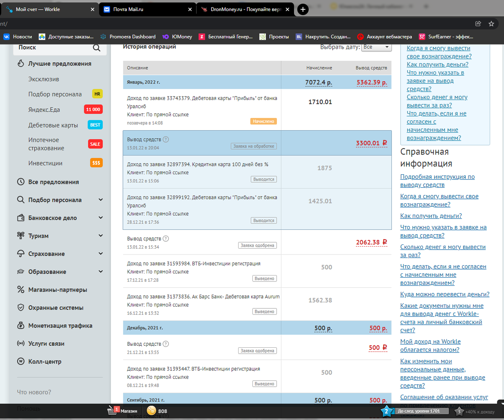The image size is (504, 420).
Task: Click the search magnifier icon
Action: click(x=97, y=48)
